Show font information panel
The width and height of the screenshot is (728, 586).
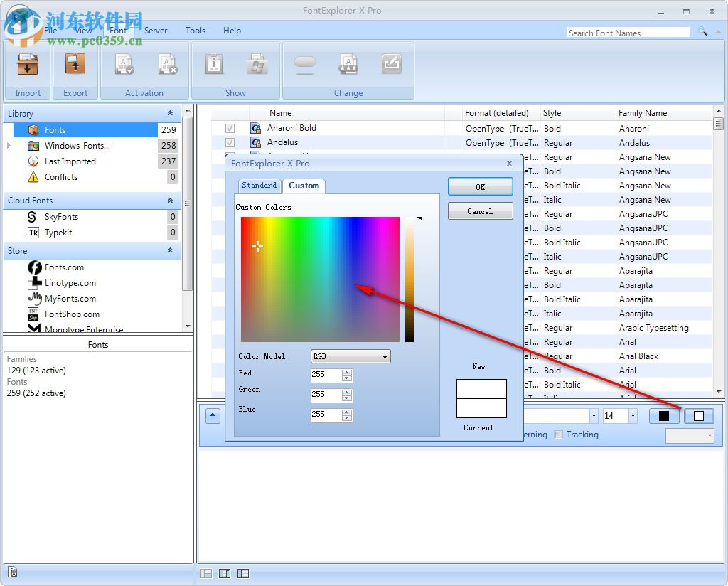coord(213,64)
